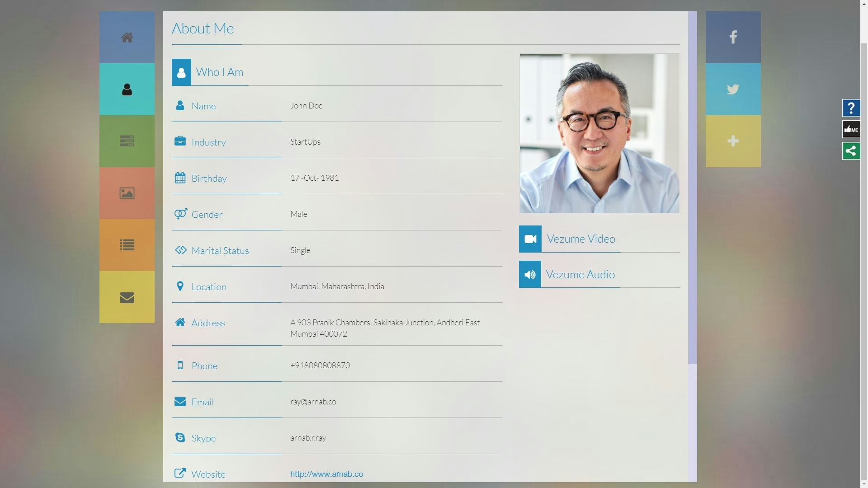
Task: Click the Twitter bird tile
Action: (x=733, y=89)
